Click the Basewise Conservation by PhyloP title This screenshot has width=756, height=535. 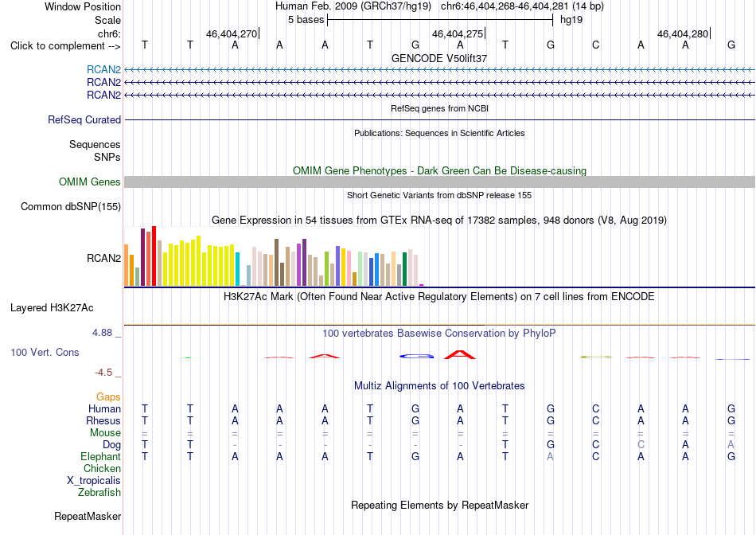tap(439, 334)
